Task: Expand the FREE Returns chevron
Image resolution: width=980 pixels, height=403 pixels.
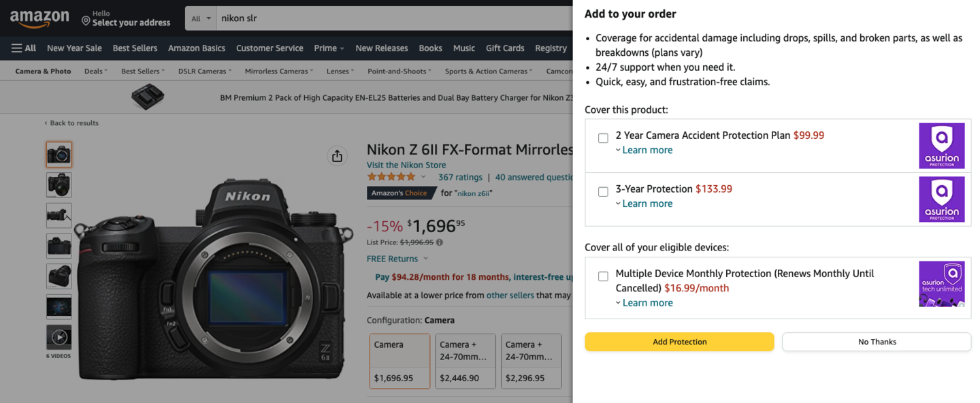Action: coord(426,259)
